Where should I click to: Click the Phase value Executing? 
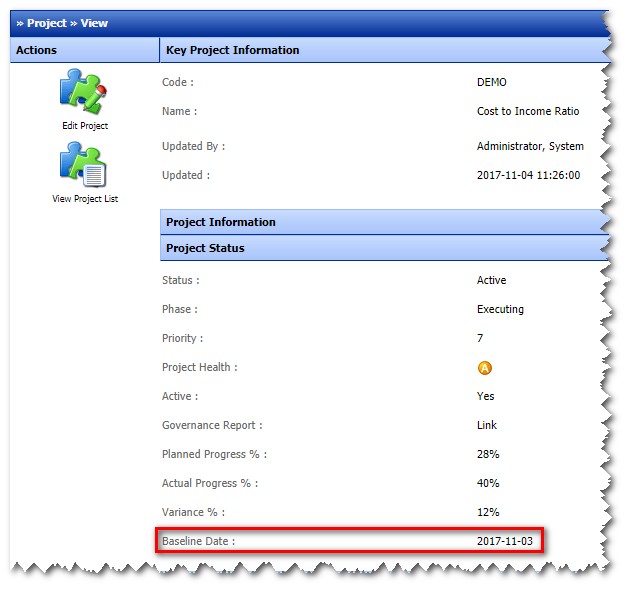(x=500, y=309)
